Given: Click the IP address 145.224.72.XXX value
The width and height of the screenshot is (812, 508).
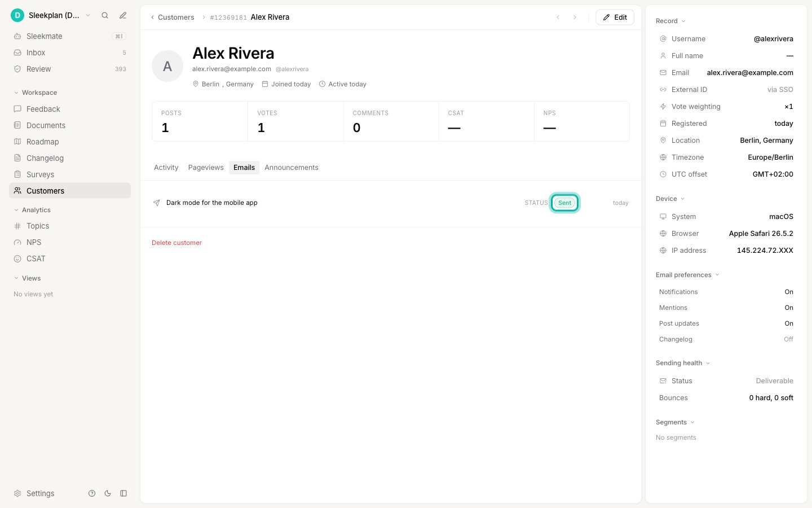Looking at the screenshot, I should click(x=765, y=251).
